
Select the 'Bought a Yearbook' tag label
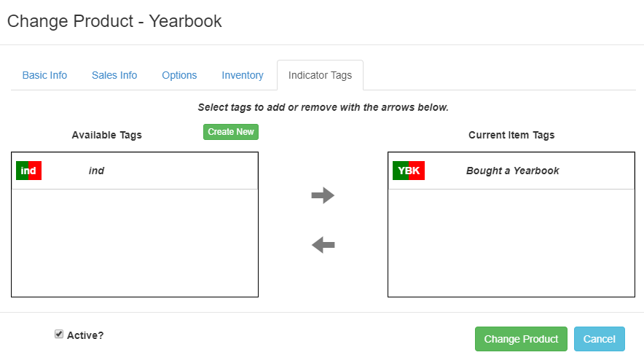[x=513, y=171]
